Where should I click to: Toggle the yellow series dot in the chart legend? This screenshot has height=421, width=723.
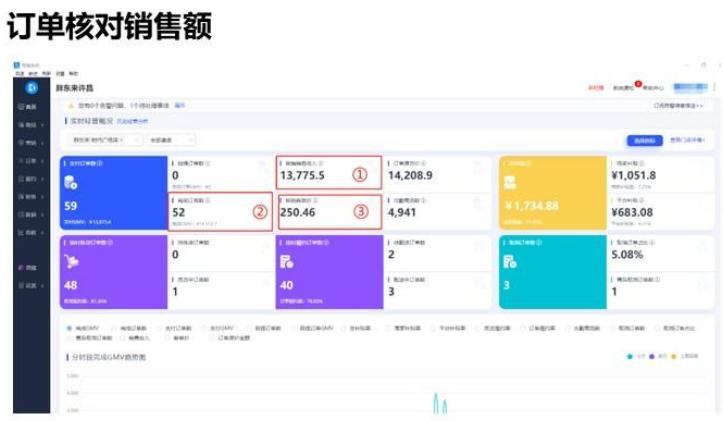tap(674, 356)
